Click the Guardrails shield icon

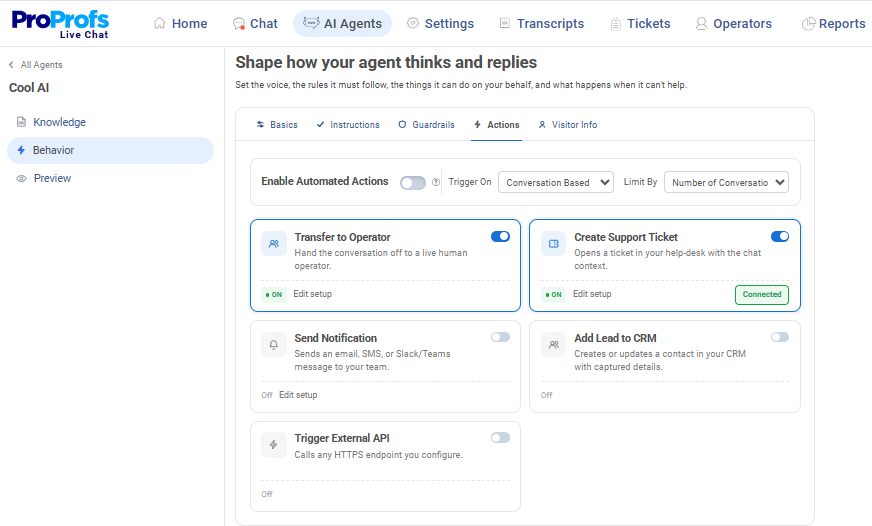pyautogui.click(x=402, y=125)
